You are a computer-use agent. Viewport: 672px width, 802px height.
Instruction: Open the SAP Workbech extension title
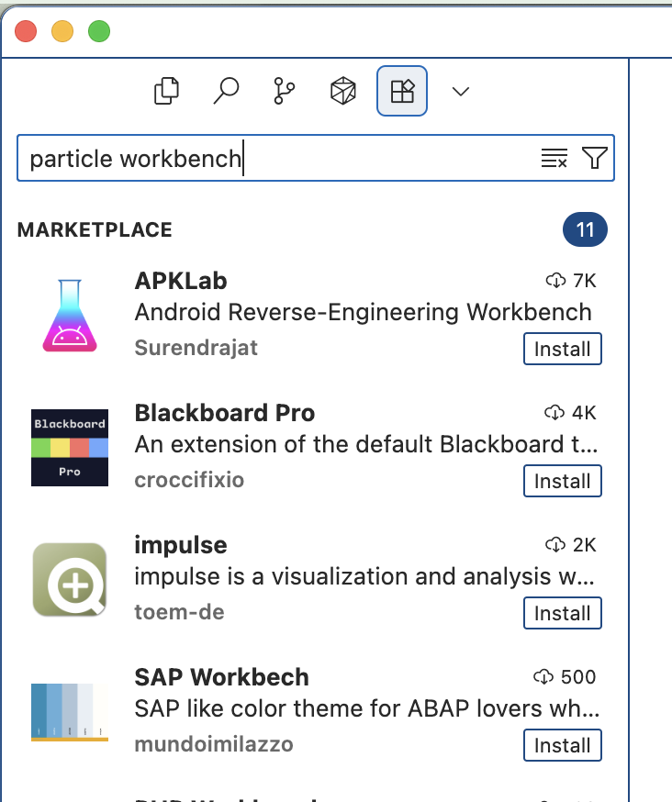[x=221, y=677]
